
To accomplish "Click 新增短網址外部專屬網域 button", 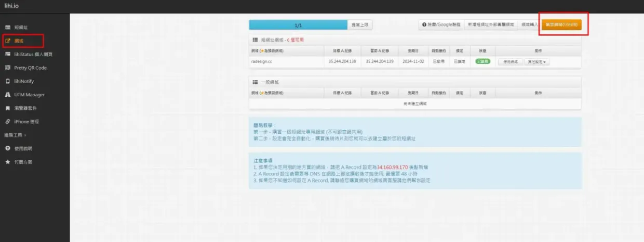I will click(x=491, y=24).
